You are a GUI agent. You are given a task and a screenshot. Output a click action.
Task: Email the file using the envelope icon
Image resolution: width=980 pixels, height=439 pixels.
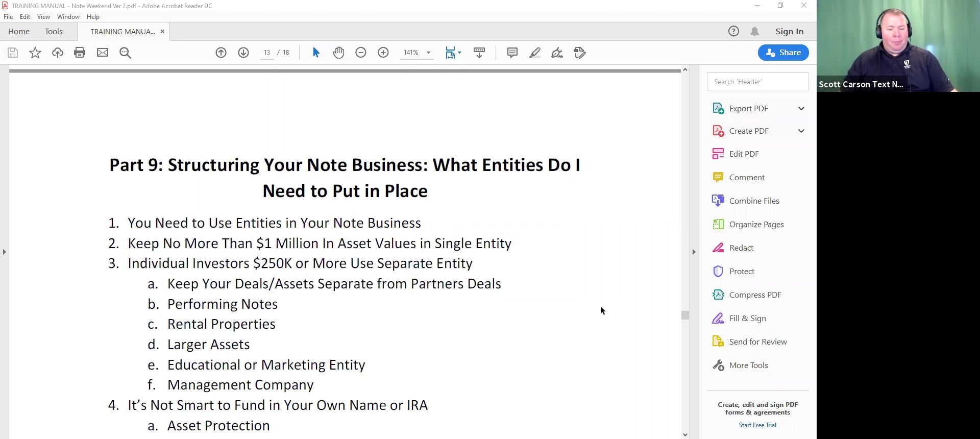(x=103, y=53)
